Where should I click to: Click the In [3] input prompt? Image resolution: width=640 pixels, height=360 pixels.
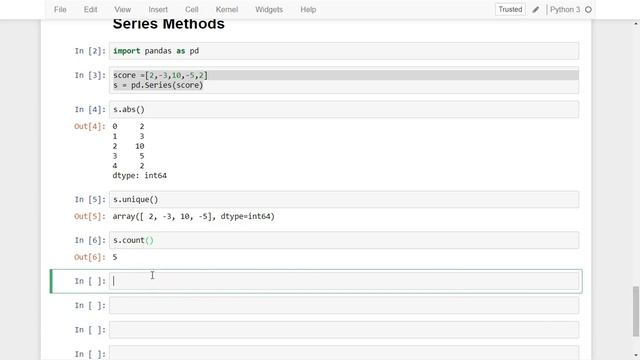(90, 75)
